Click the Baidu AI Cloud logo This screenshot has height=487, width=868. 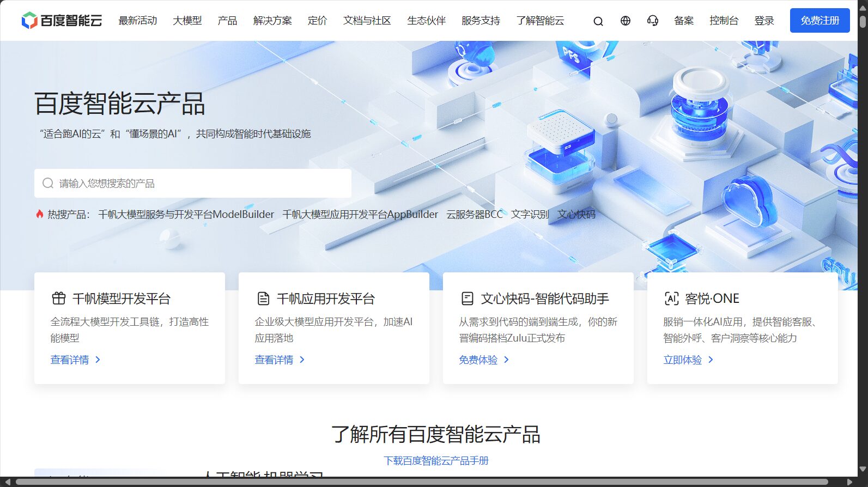(62, 21)
